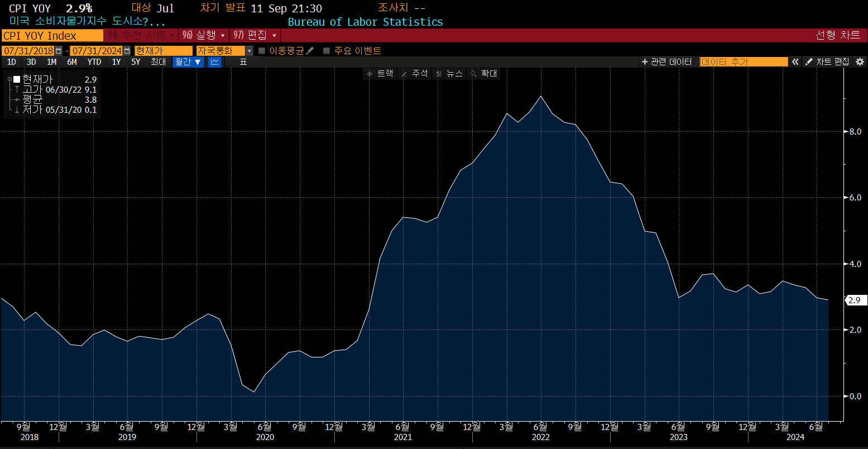The height and width of the screenshot is (449, 868).
Task: Click the 2020 year axis label
Action: [x=265, y=437]
